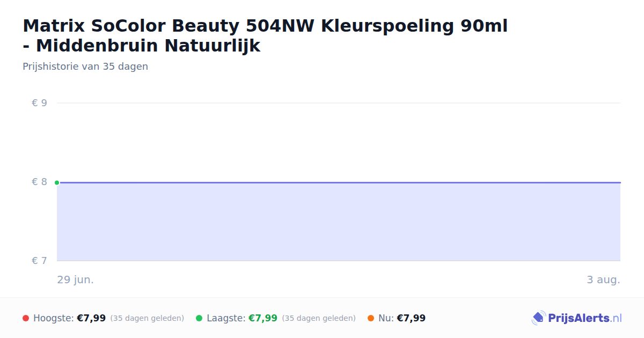This screenshot has height=338, width=644.
Task: Click the product title Matrix SoColor Beauty
Action: coord(265,35)
